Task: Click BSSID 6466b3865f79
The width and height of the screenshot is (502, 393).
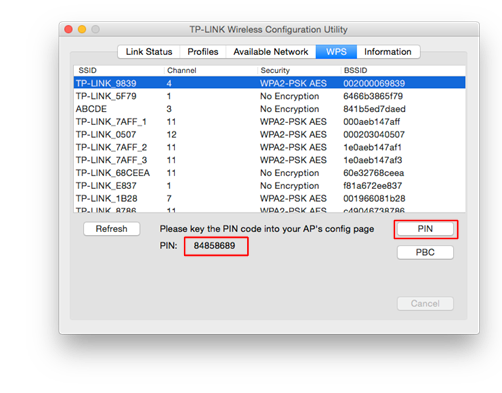Action: coord(373,96)
